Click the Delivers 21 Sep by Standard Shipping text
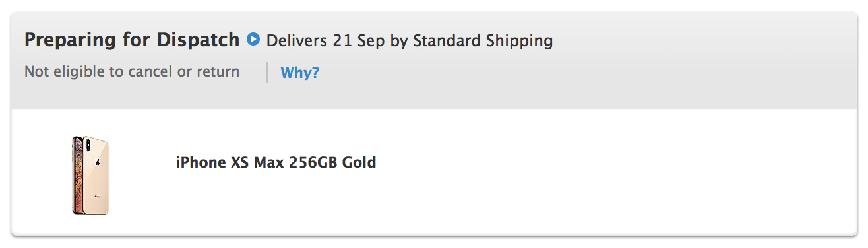 click(x=410, y=41)
